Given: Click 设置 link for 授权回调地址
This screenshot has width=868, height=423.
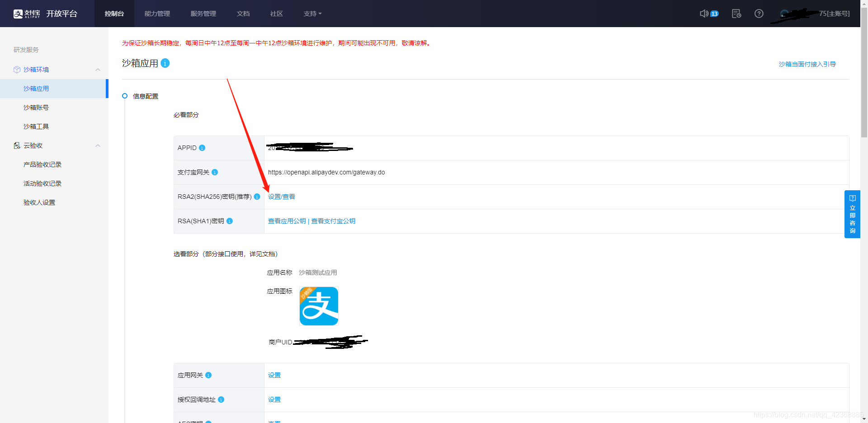Looking at the screenshot, I should 274,399.
